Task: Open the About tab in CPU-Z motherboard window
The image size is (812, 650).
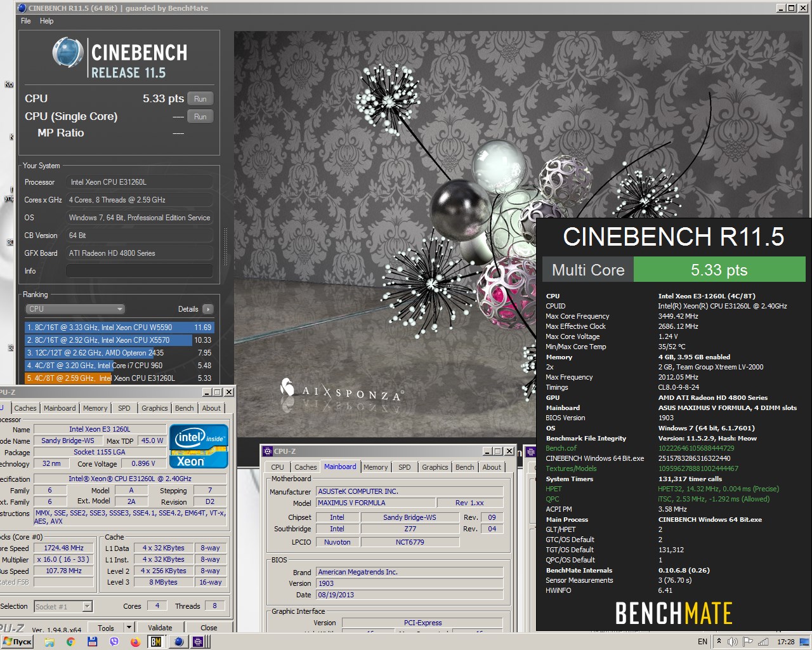Action: [492, 467]
